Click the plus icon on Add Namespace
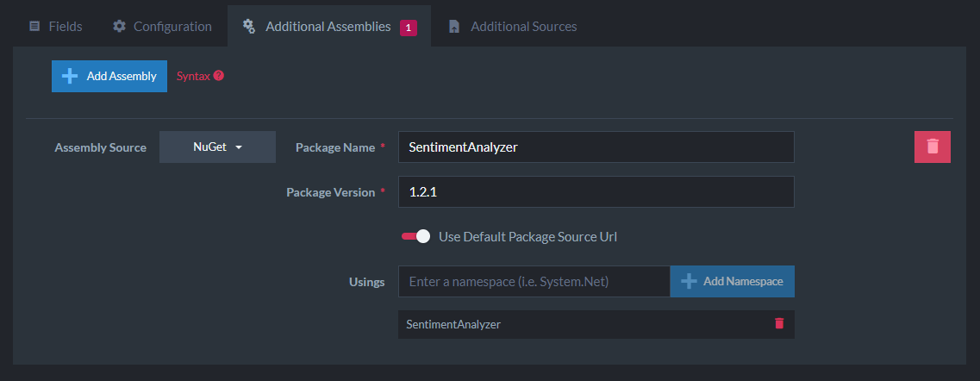This screenshot has height=381, width=980. 689,282
